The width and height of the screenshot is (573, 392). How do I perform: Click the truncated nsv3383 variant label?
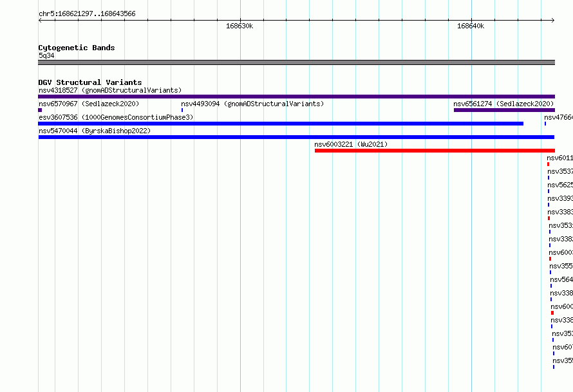560,212
